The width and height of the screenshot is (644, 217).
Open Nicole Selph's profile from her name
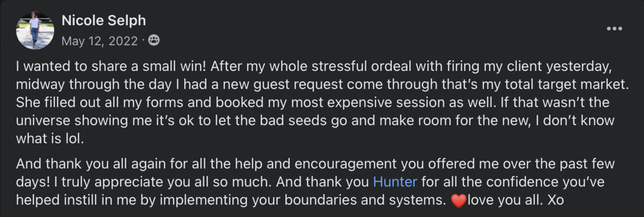click(x=104, y=21)
